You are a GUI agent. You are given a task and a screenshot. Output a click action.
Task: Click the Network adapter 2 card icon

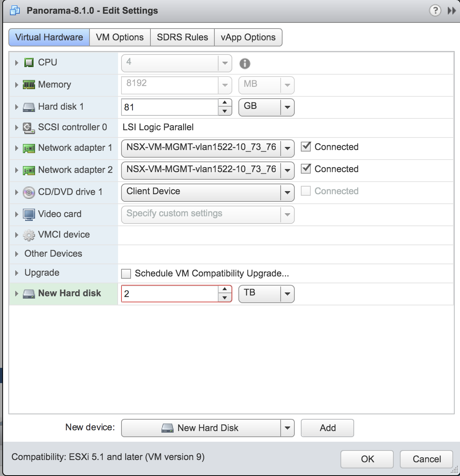click(x=29, y=170)
